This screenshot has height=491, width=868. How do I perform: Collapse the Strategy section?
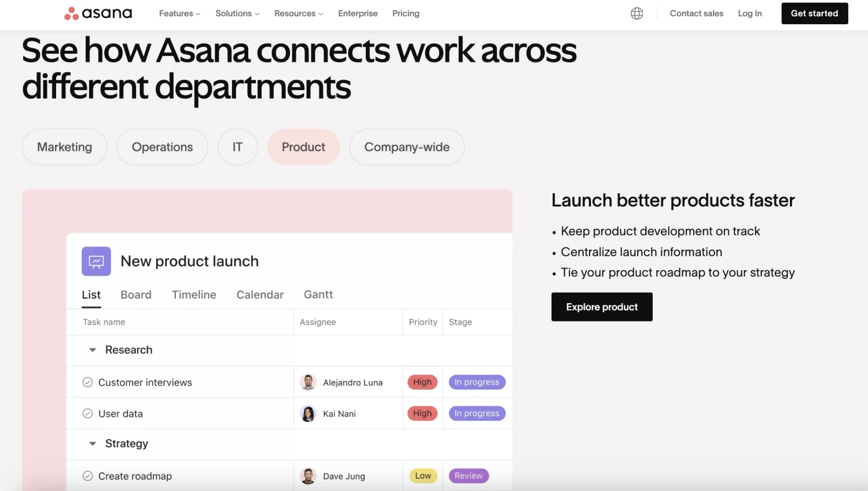pos(93,444)
